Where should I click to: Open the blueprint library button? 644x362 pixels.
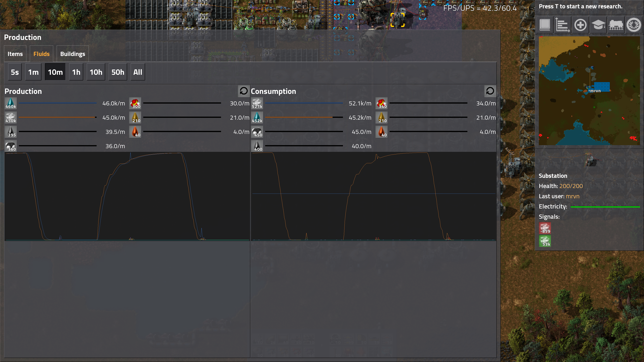coord(545,25)
